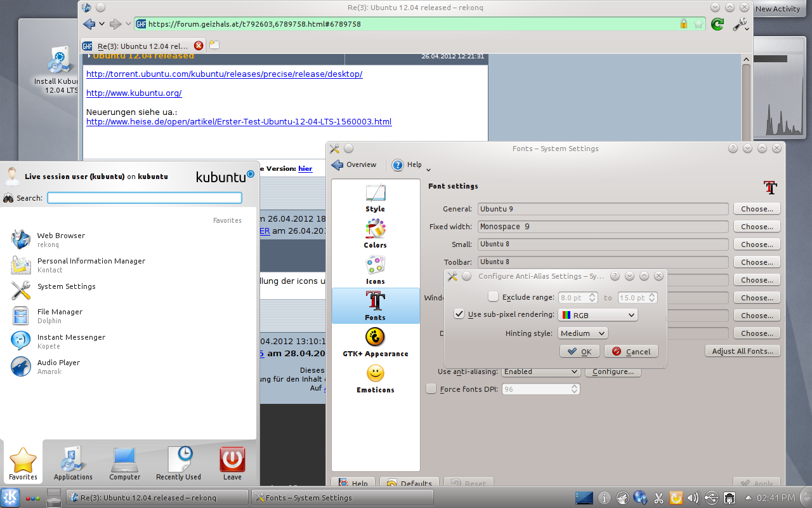This screenshot has width=812, height=508.
Task: Open the Help toolbar menu in System Settings
Action: tap(411, 165)
